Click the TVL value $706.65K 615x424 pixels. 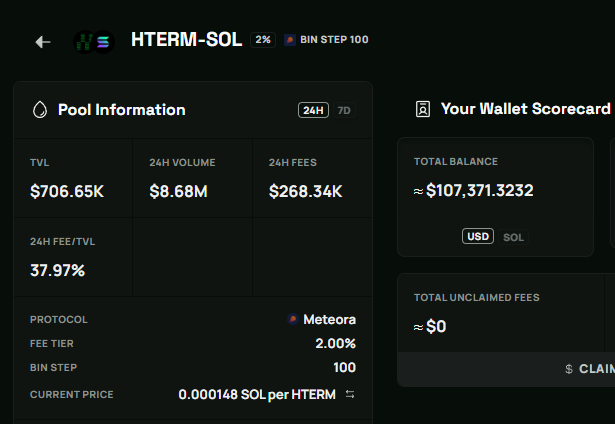click(67, 191)
